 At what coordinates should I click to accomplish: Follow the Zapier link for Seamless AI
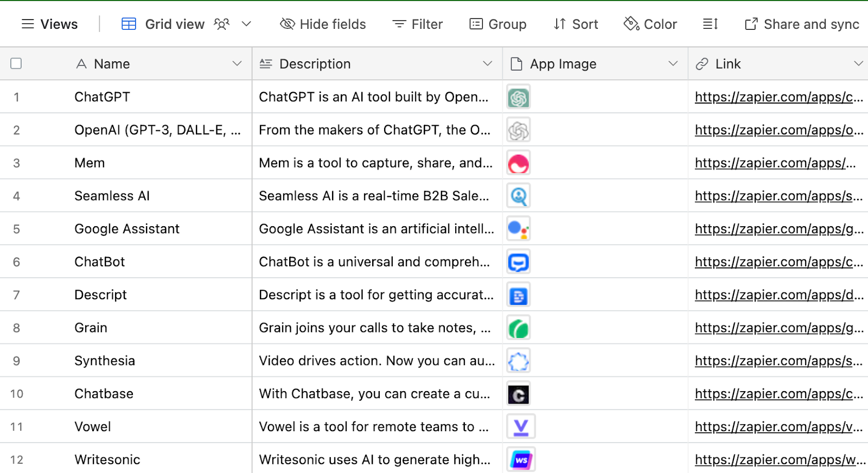[778, 196]
